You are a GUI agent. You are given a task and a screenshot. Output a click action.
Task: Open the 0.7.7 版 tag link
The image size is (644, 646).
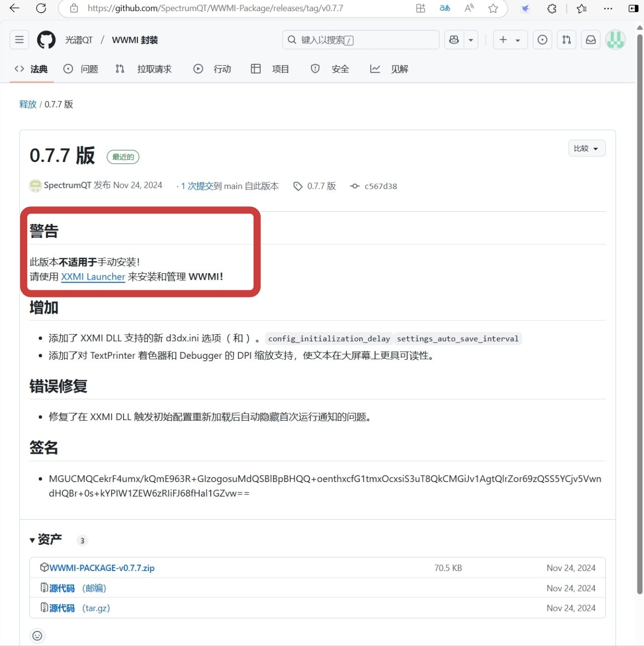click(x=315, y=186)
